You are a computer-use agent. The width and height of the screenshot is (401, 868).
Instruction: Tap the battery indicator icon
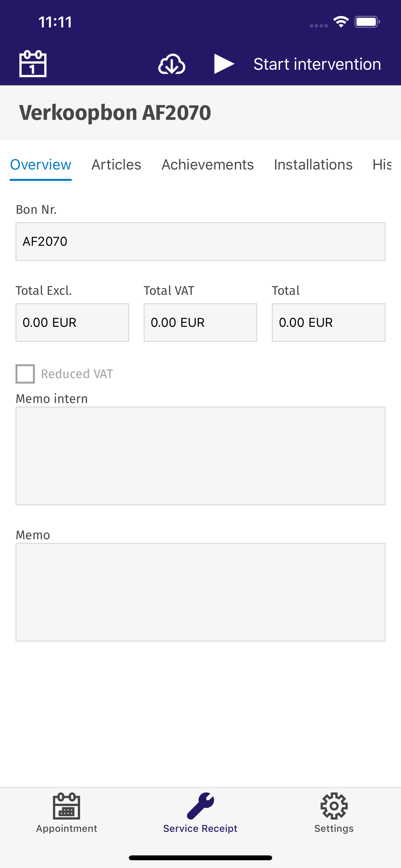[367, 22]
